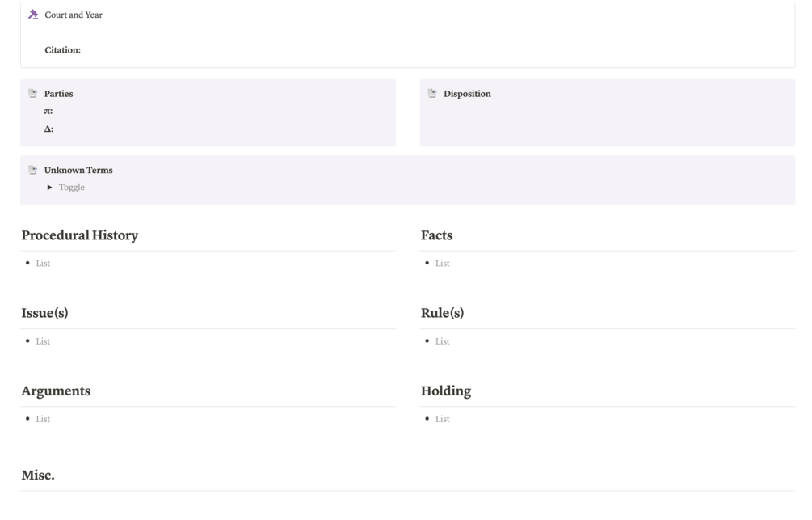812x520 pixels.
Task: Click the Unknown Terms callout title
Action: tap(78, 171)
